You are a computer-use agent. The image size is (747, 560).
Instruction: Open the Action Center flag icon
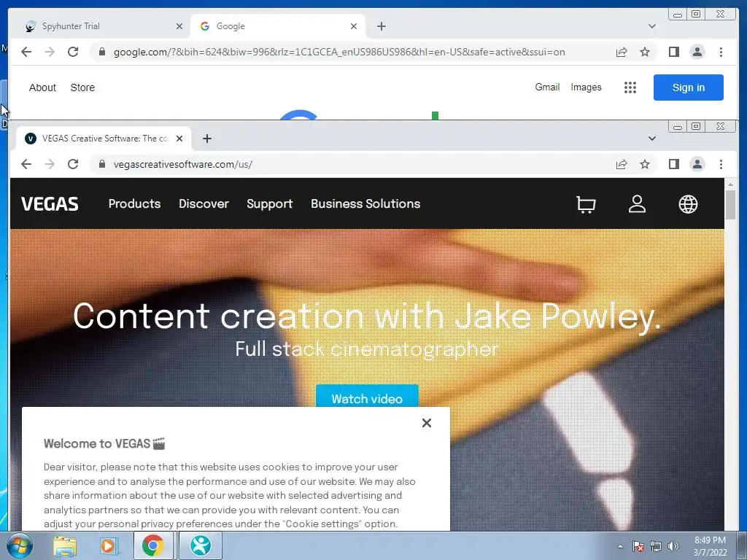coord(638,546)
